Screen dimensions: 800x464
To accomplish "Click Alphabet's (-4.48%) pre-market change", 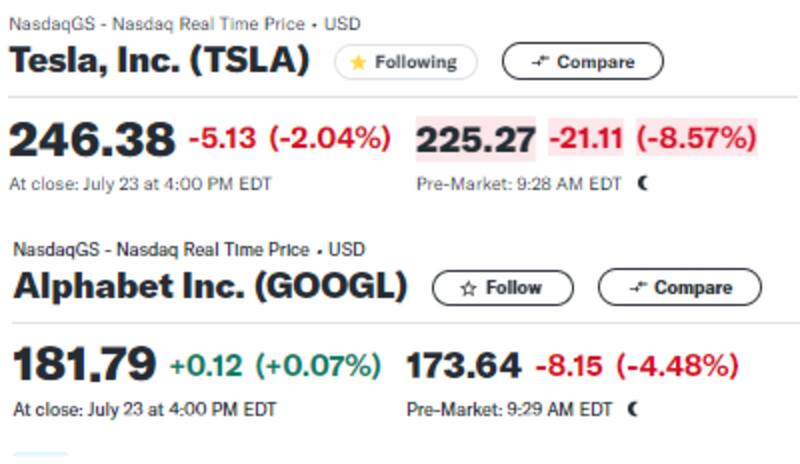I will click(x=676, y=365).
